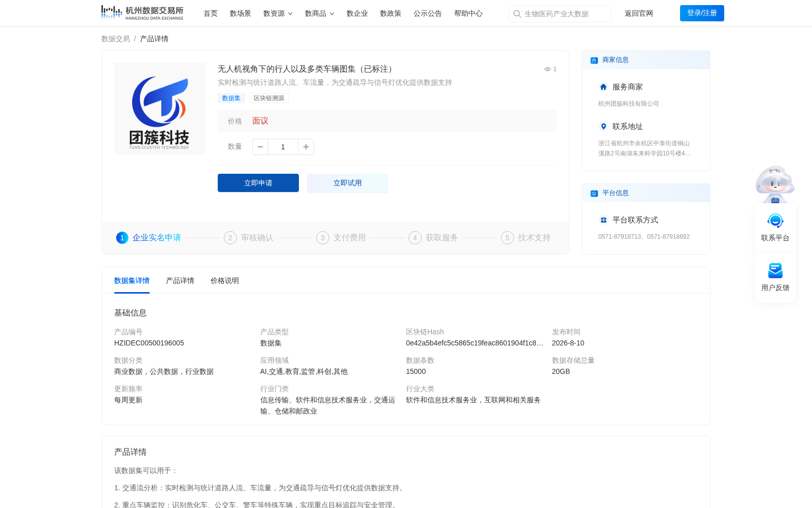Click the platform phone numbers 0571-87918713

point(644,237)
